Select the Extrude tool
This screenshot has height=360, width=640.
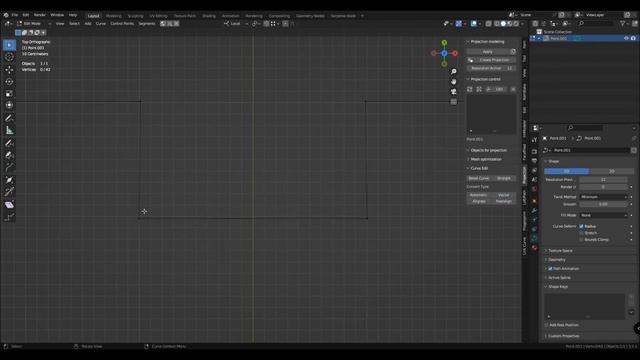click(9, 168)
